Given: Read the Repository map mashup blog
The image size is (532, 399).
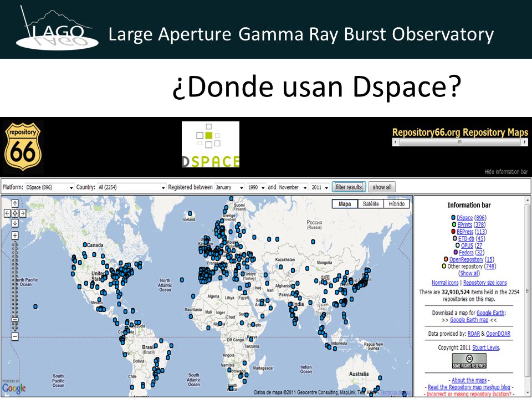Looking at the screenshot, I should pyautogui.click(x=469, y=387).
